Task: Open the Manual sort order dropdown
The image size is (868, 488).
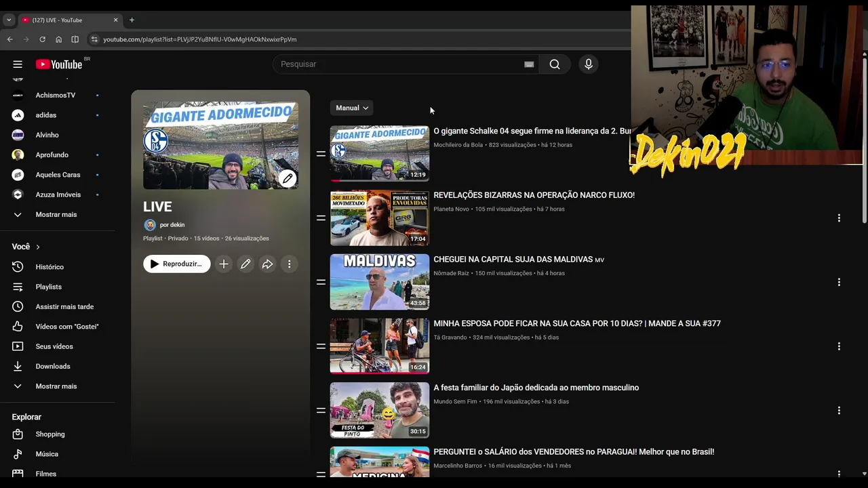Action: [352, 108]
